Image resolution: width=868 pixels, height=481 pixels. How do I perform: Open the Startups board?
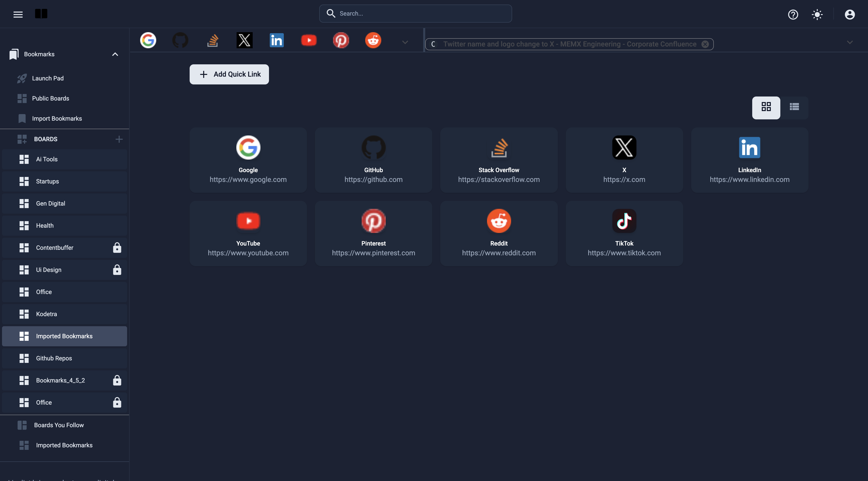[x=64, y=181]
